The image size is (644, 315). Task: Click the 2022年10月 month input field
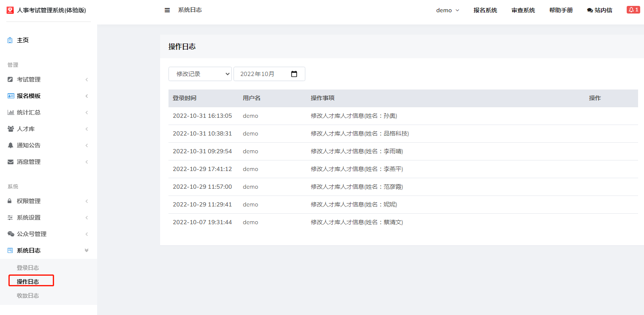tap(269, 74)
